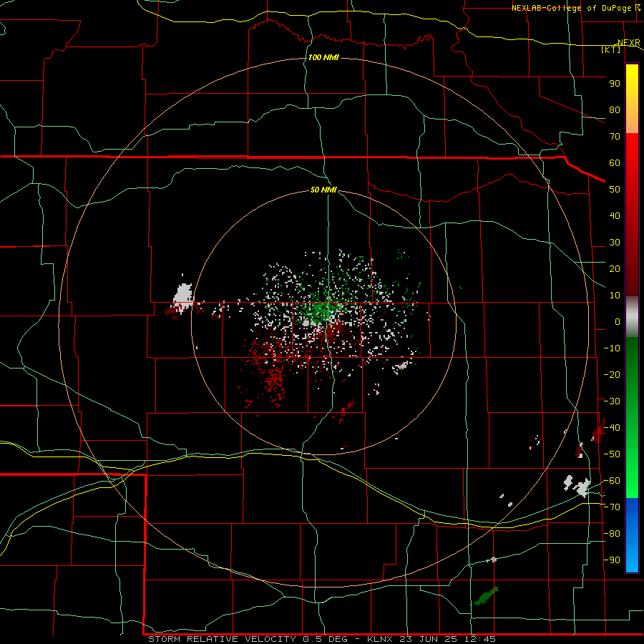The image size is (644, 644).
Task: Click STORM RELATIVE VELOCITY in the footer
Action: pyautogui.click(x=222, y=639)
